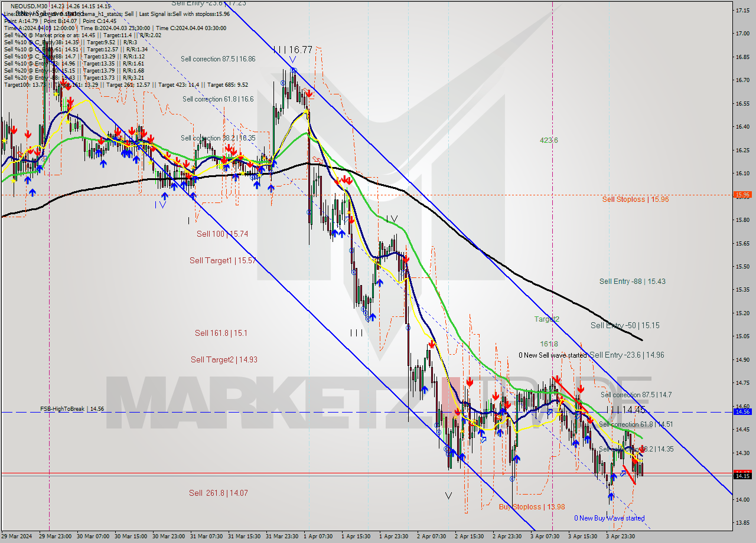This screenshot has width=756, height=543.
Task: Click the 'Target100: 13.73' targets line
Action: tap(126, 84)
